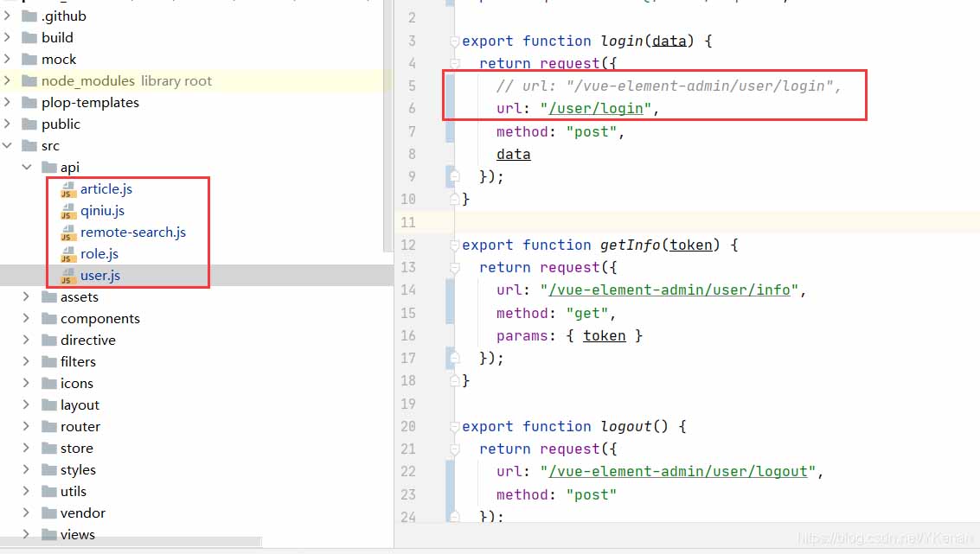The image size is (980, 554).
Task: Click the assets folder icon
Action: point(48,296)
